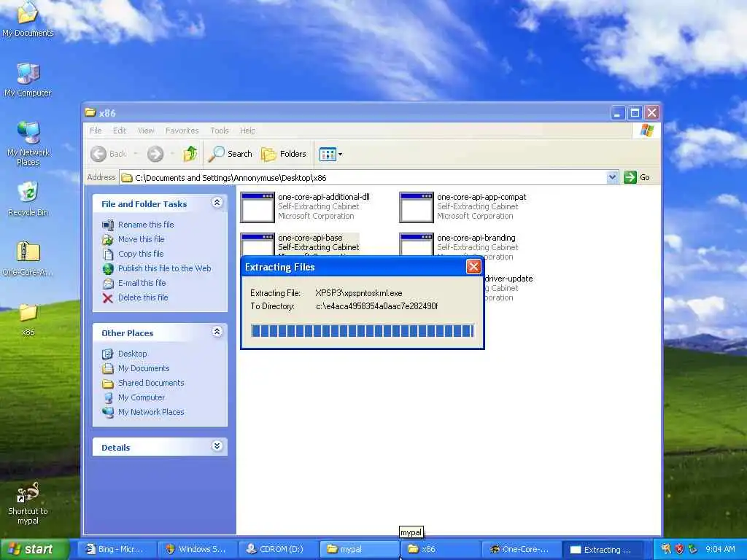Switch to One-Core-... taskbar button

click(x=521, y=550)
